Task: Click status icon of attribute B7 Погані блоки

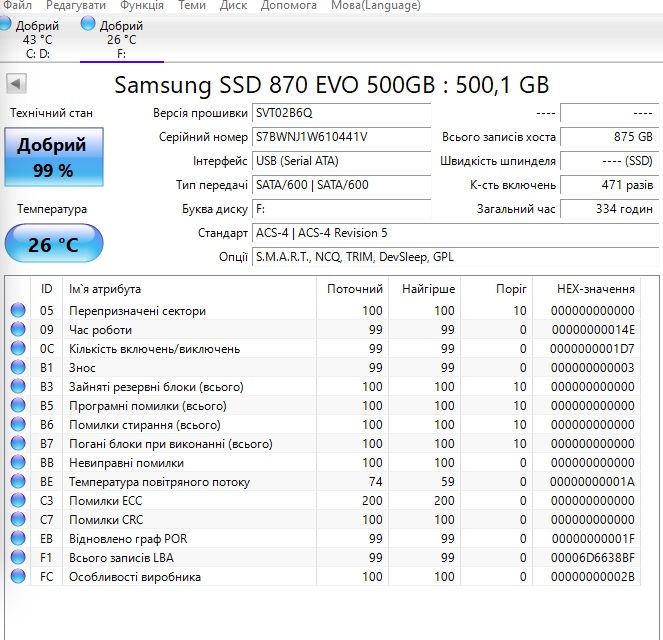Action: 18,443
